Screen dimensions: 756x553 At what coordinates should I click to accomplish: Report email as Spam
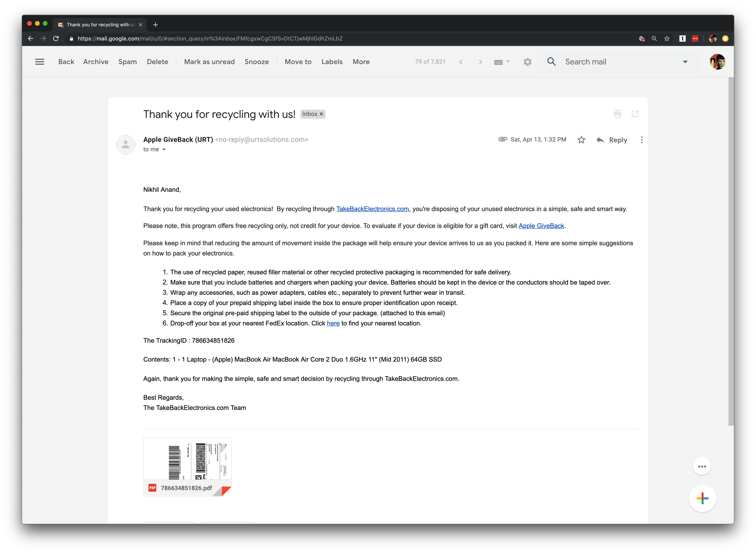(x=127, y=62)
